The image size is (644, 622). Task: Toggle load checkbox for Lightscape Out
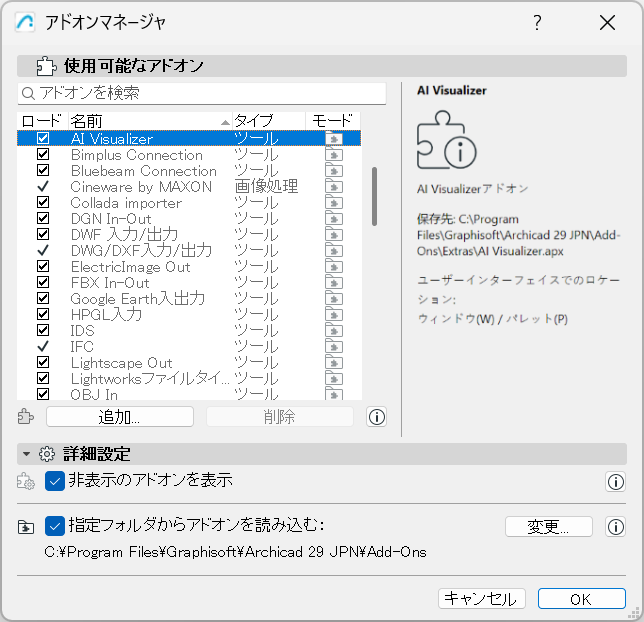click(43, 362)
